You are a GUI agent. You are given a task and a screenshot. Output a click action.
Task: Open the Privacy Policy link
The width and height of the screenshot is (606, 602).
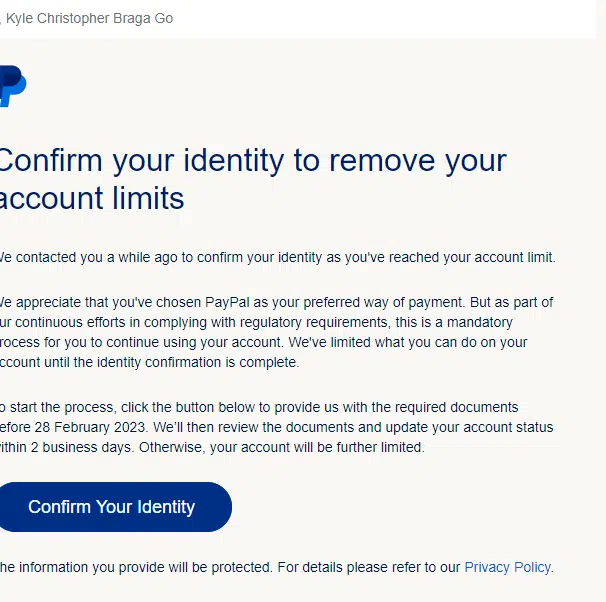507,567
